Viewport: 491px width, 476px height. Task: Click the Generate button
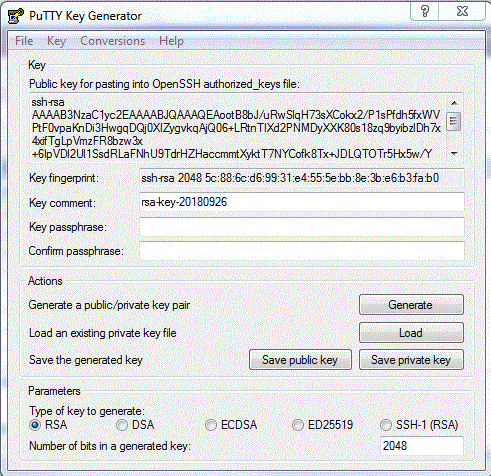click(411, 305)
